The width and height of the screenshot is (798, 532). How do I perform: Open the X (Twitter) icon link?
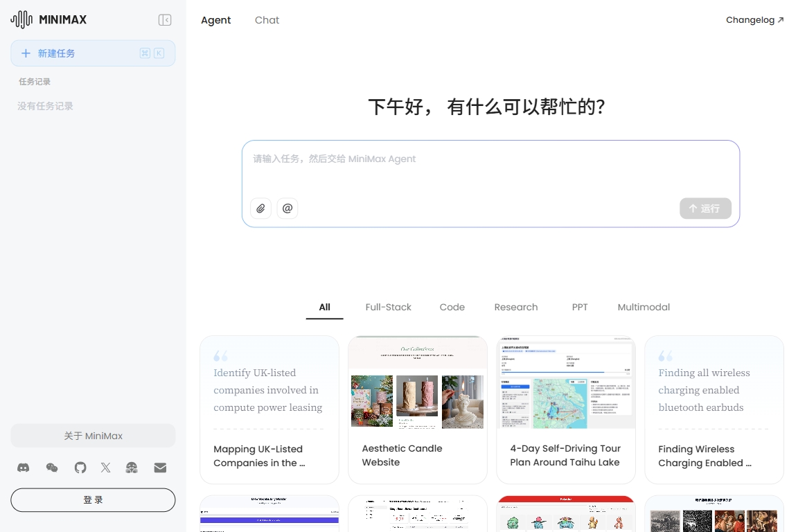tap(105, 468)
